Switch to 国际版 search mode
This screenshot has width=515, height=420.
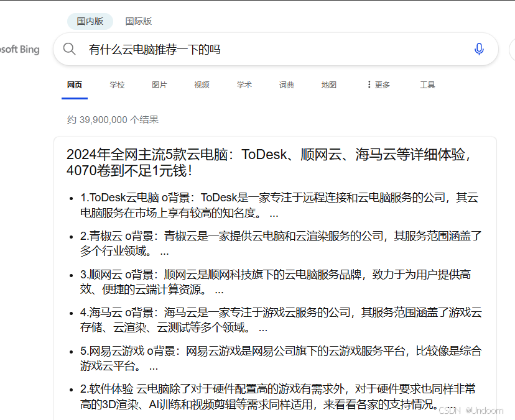(138, 21)
